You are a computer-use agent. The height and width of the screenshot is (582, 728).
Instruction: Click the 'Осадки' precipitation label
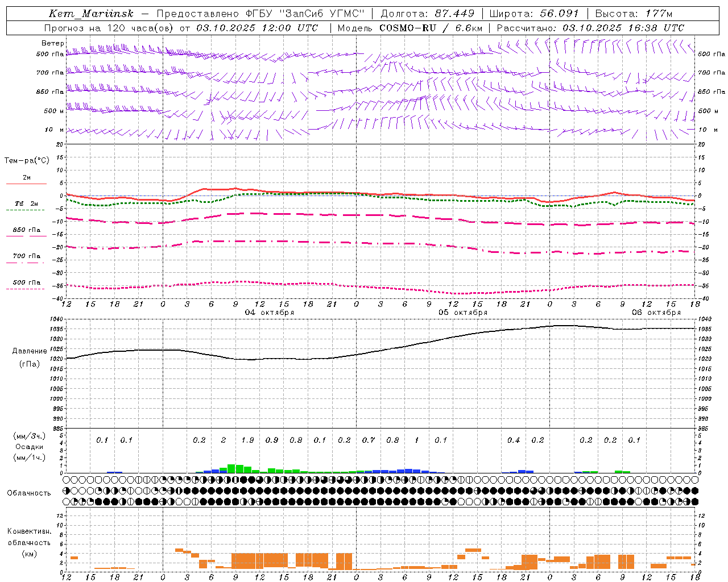point(29,447)
